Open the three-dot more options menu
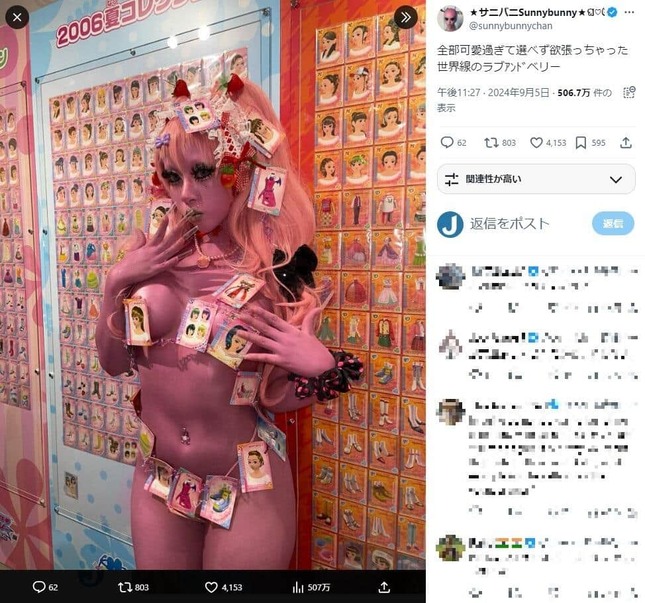The width and height of the screenshot is (645, 603). tap(629, 12)
